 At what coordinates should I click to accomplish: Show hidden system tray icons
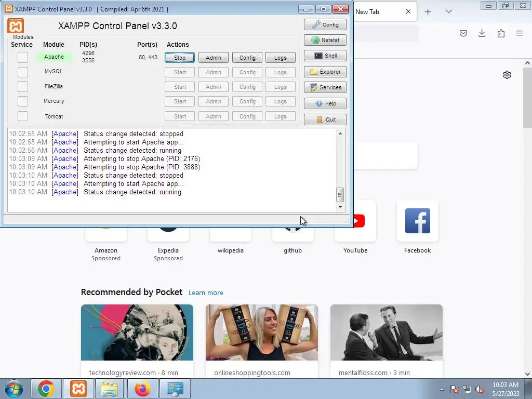(x=442, y=389)
